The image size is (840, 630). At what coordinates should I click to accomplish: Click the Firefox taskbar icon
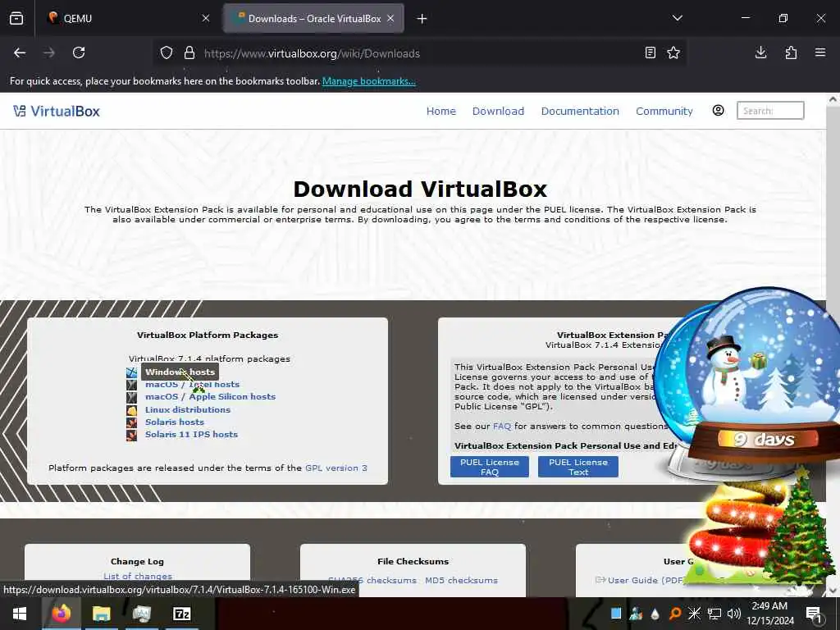(x=61, y=614)
